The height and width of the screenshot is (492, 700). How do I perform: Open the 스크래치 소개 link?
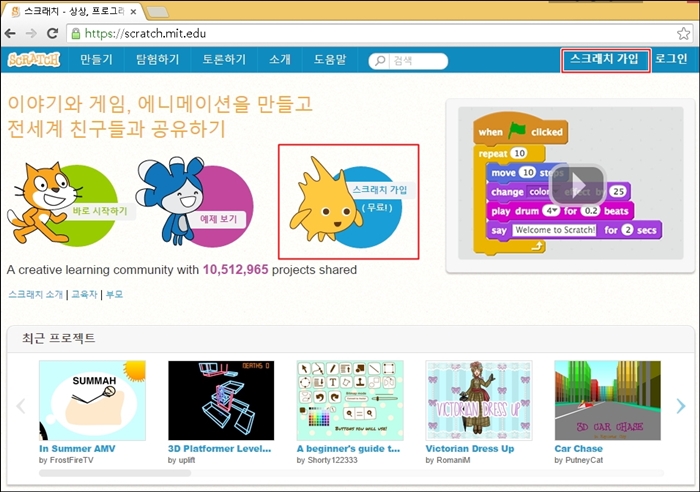point(36,294)
